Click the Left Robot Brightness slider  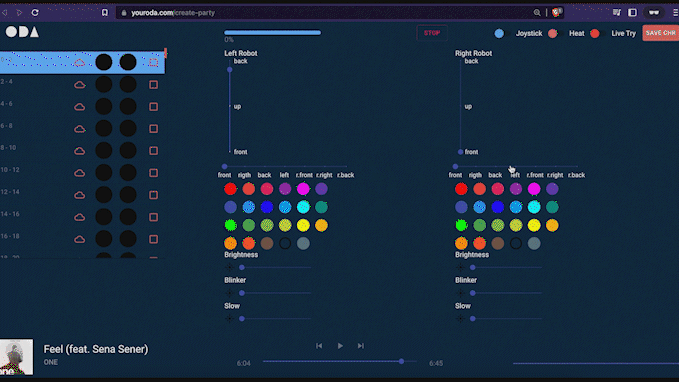coord(275,268)
